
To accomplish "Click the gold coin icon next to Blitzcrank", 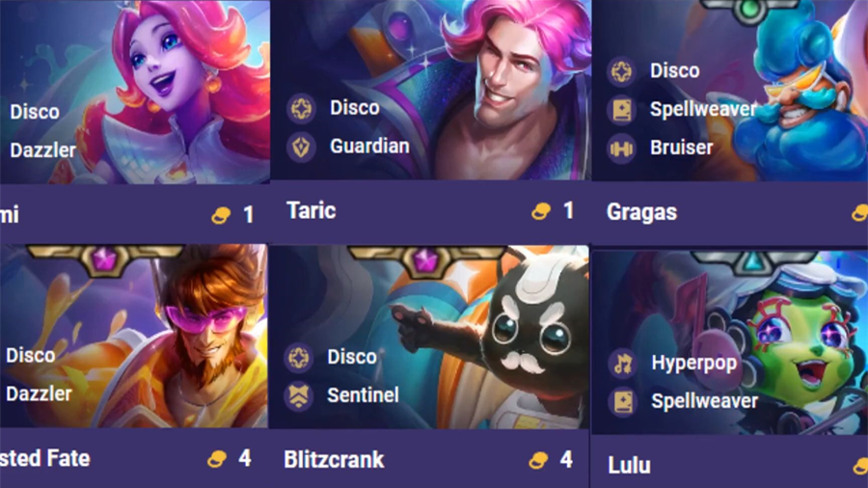I will [x=538, y=460].
